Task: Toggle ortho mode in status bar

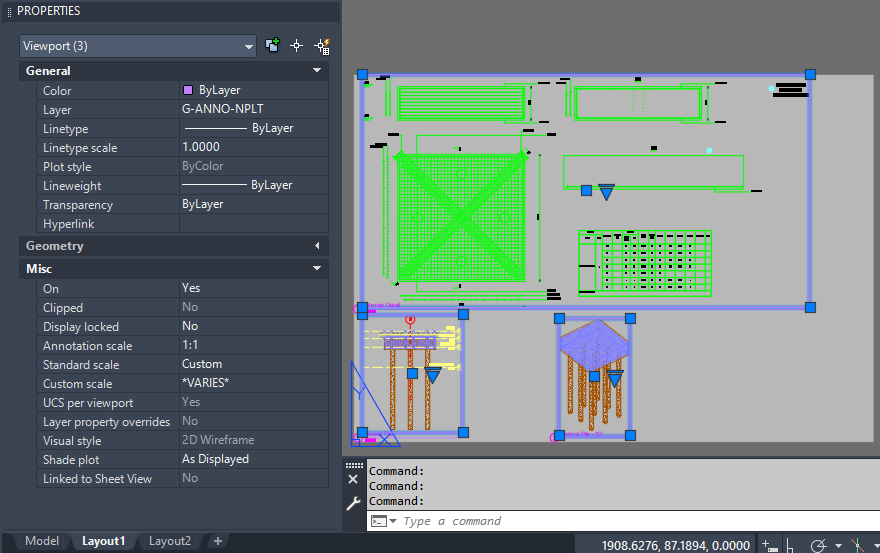Action: click(x=791, y=546)
